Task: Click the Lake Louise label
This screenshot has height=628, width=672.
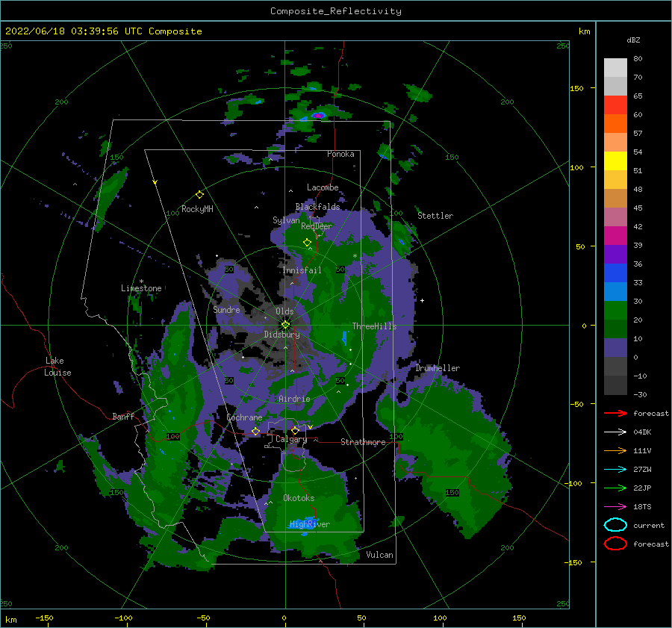Action: pos(57,367)
